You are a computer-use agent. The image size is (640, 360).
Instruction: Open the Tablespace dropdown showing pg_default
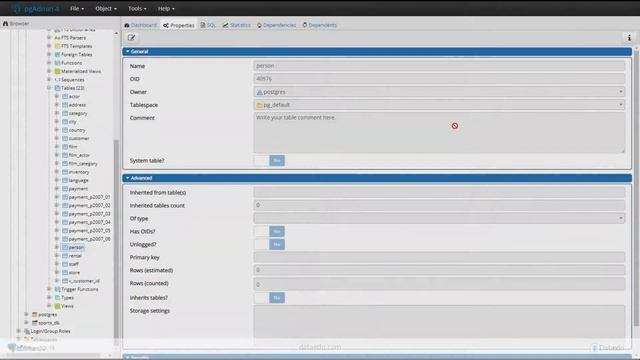pos(439,105)
